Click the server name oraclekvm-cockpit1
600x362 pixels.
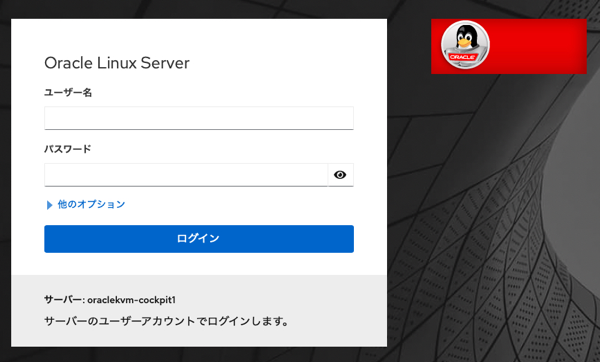click(131, 300)
